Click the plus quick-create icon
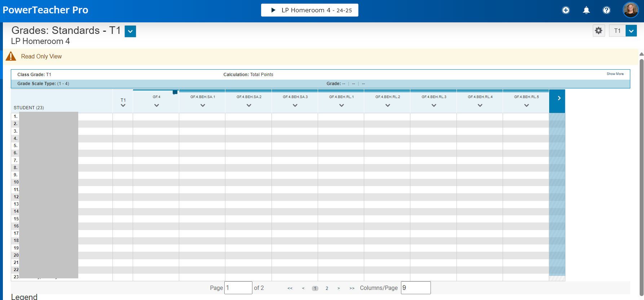 point(565,10)
